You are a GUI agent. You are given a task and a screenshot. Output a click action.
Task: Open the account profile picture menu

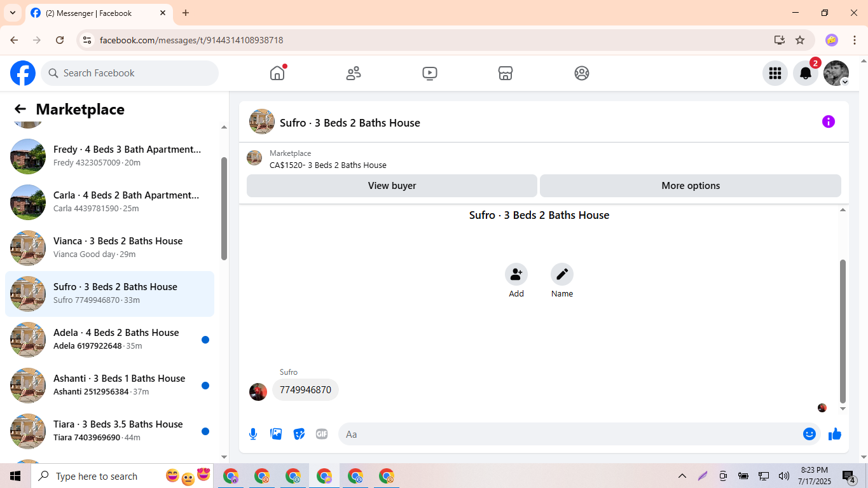pos(836,73)
